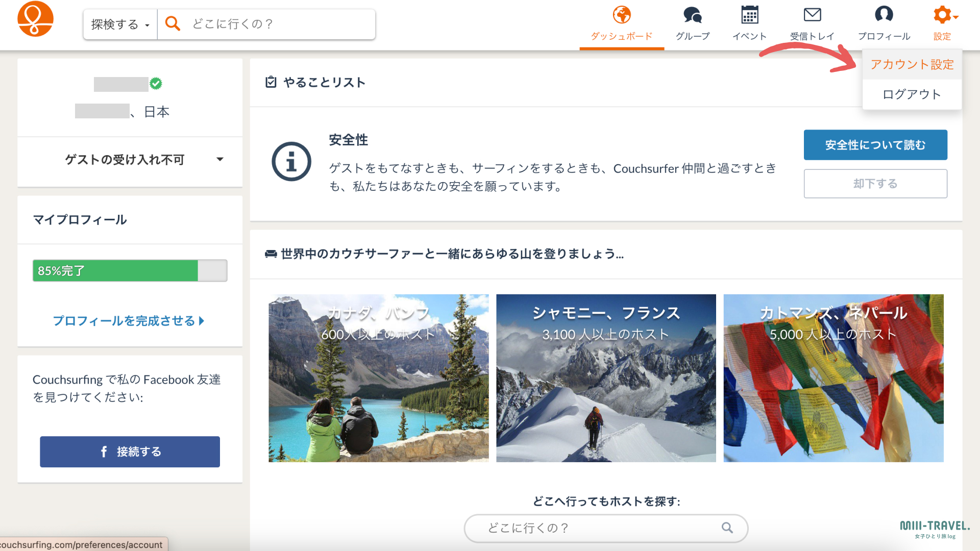The image size is (980, 551).
Task: Expand the ゲストの受け入れ不可 status dropdown
Action: click(130, 160)
